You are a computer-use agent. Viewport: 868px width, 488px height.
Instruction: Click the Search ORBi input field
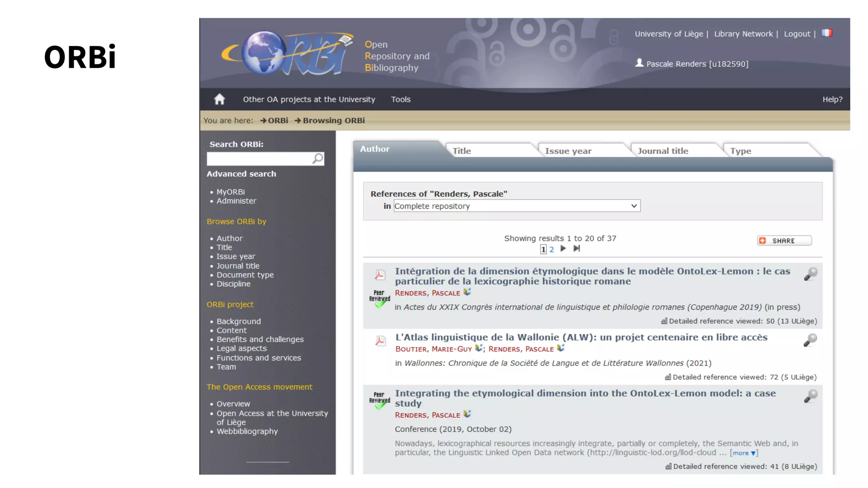[259, 158]
